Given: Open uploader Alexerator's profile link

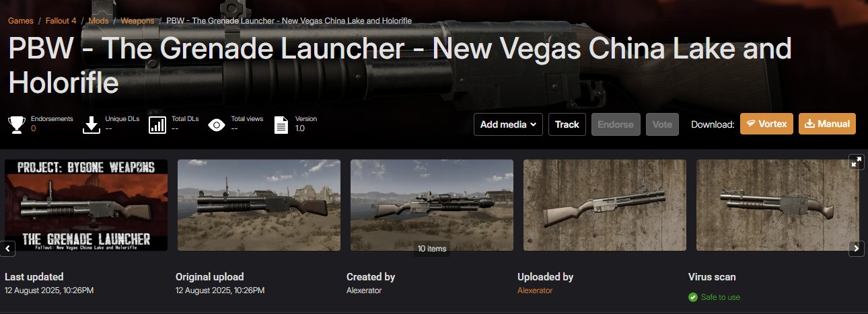Looking at the screenshot, I should (x=535, y=290).
